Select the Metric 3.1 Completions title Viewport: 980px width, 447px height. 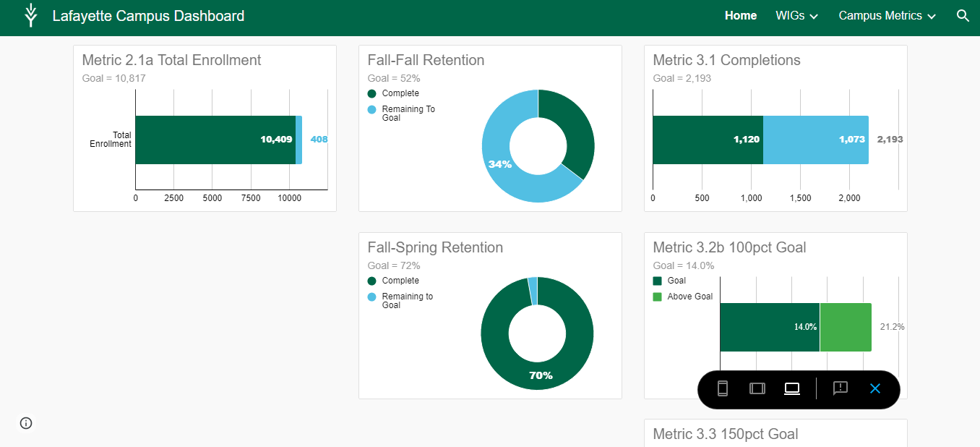click(x=726, y=60)
